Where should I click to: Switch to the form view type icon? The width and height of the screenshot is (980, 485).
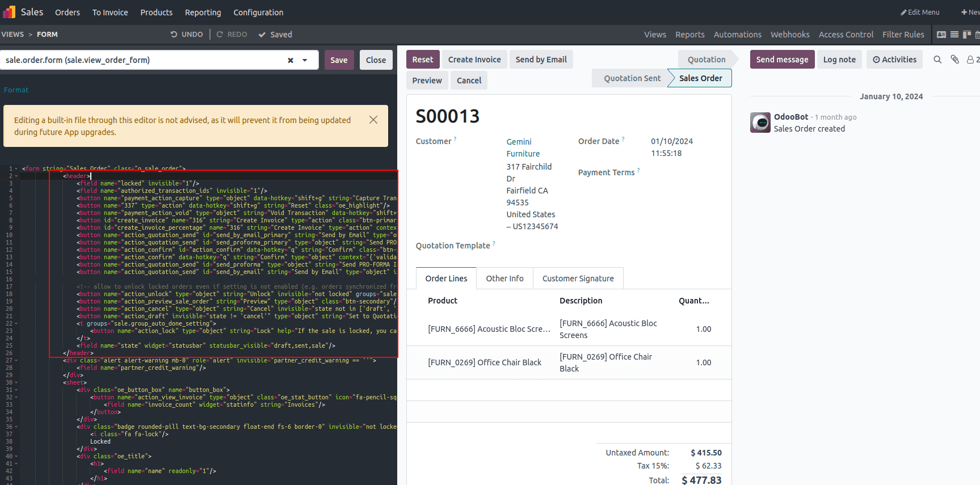pyautogui.click(x=941, y=35)
